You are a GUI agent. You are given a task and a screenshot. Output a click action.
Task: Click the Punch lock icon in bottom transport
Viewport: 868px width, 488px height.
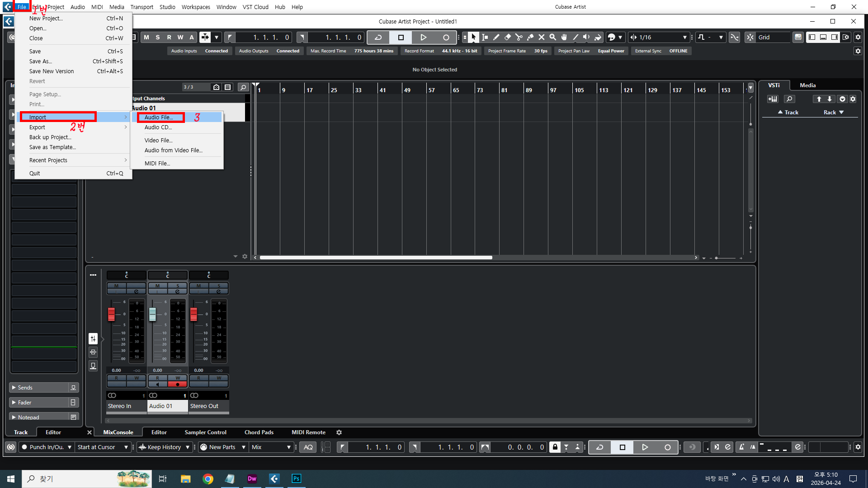pyautogui.click(x=555, y=447)
